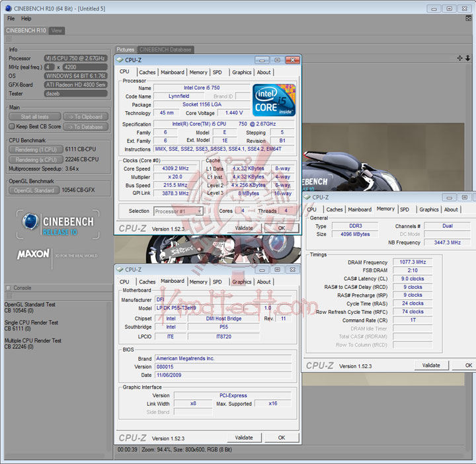Click the Cinebench app icon in title bar

click(x=9, y=9)
